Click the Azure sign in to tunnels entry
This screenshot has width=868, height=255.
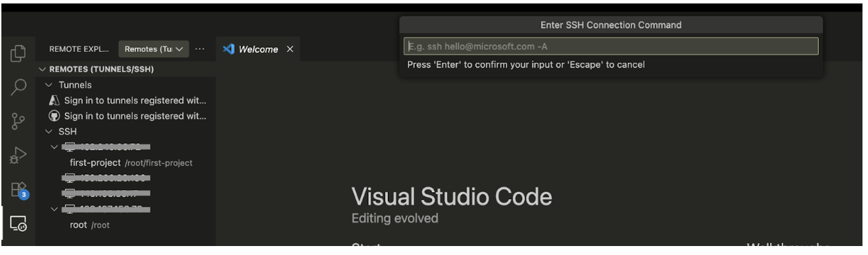point(128,101)
